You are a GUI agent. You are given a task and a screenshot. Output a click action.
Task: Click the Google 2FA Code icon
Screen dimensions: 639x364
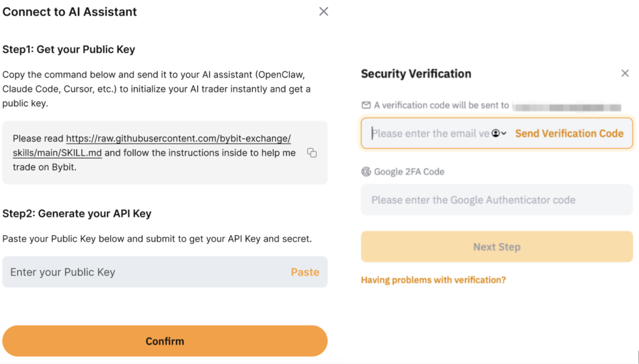point(366,172)
